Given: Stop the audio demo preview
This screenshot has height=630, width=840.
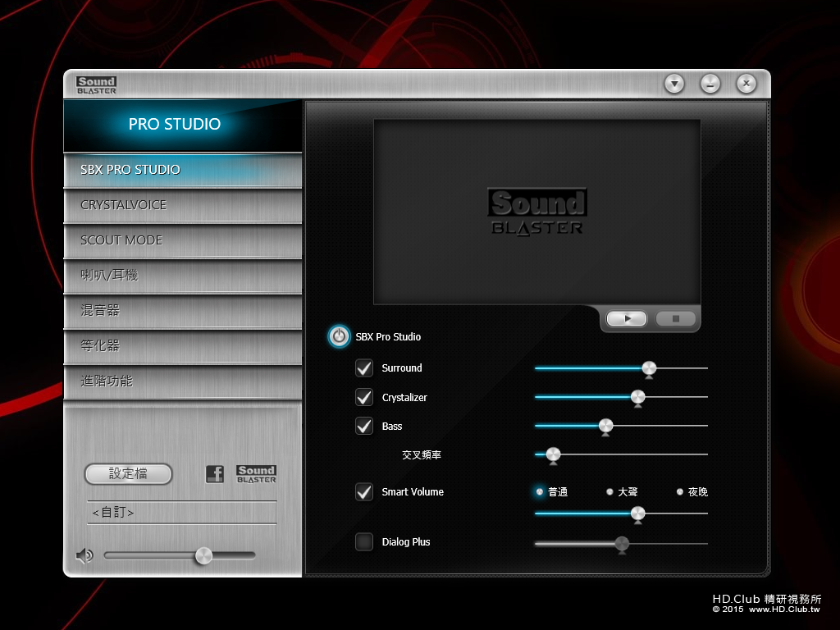Looking at the screenshot, I should 676,319.
